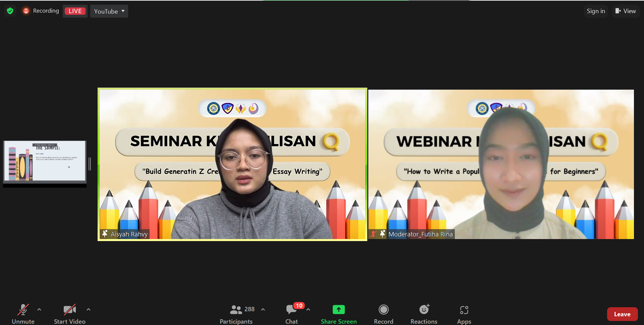Click the green encryption shield icon
Viewport: 644px width, 325px height.
(10, 11)
